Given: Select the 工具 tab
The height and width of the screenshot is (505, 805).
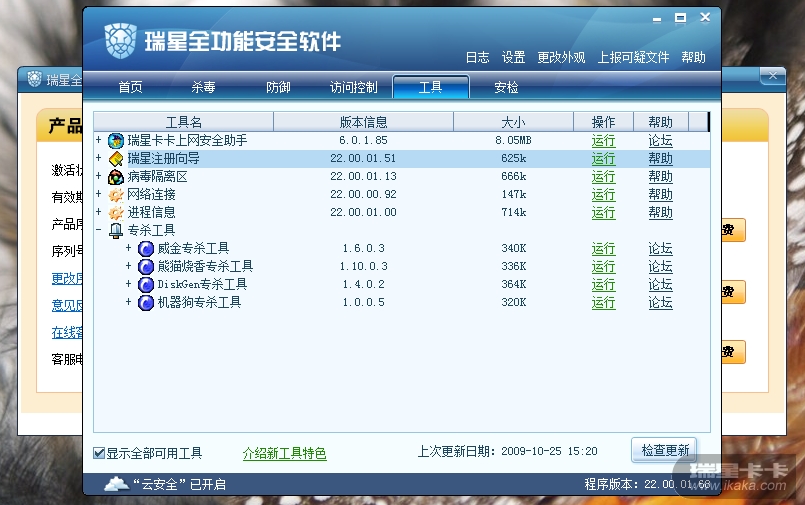Looking at the screenshot, I should tap(431, 87).
